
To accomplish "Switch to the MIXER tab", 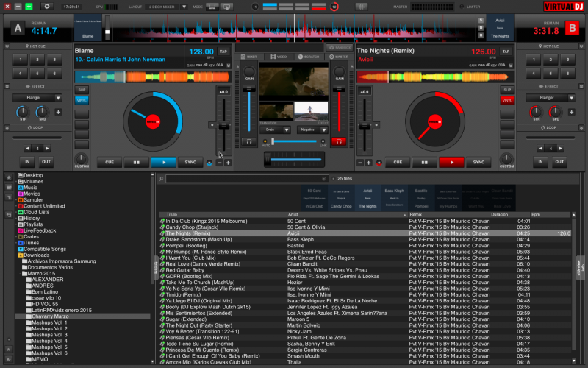I will (249, 57).
